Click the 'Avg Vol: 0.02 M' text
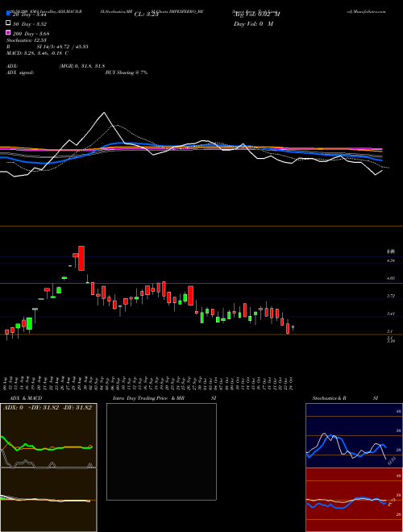This screenshot has height=532, width=403. [257, 15]
